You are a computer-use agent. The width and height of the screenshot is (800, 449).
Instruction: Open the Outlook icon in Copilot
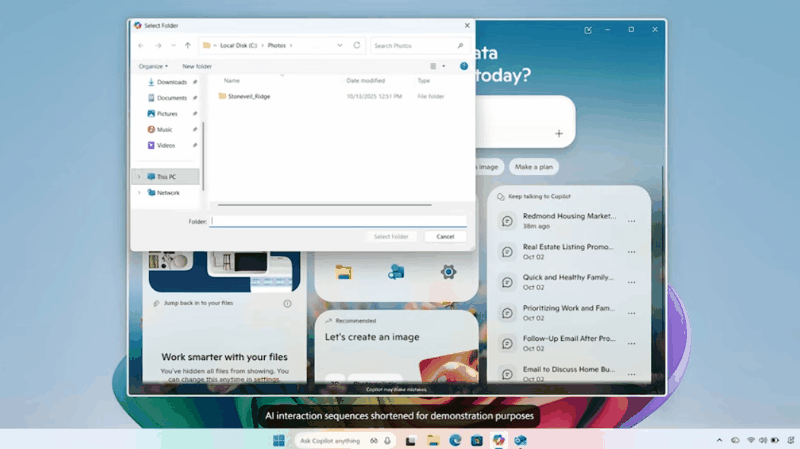point(396,271)
